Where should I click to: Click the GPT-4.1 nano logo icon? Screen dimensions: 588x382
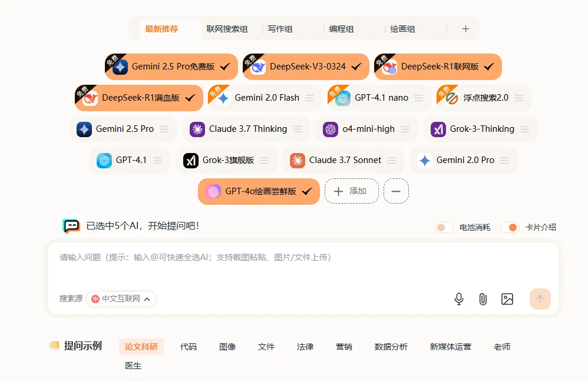click(343, 98)
